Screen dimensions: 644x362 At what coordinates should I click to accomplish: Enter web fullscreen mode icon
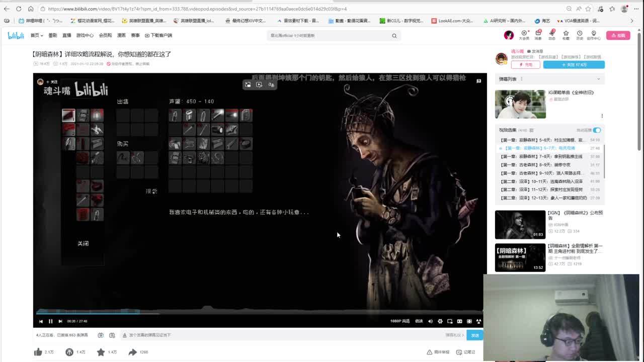click(x=469, y=321)
